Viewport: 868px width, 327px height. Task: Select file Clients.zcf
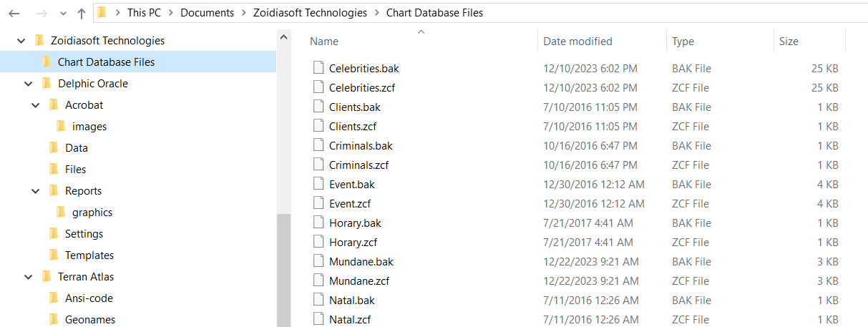point(353,127)
